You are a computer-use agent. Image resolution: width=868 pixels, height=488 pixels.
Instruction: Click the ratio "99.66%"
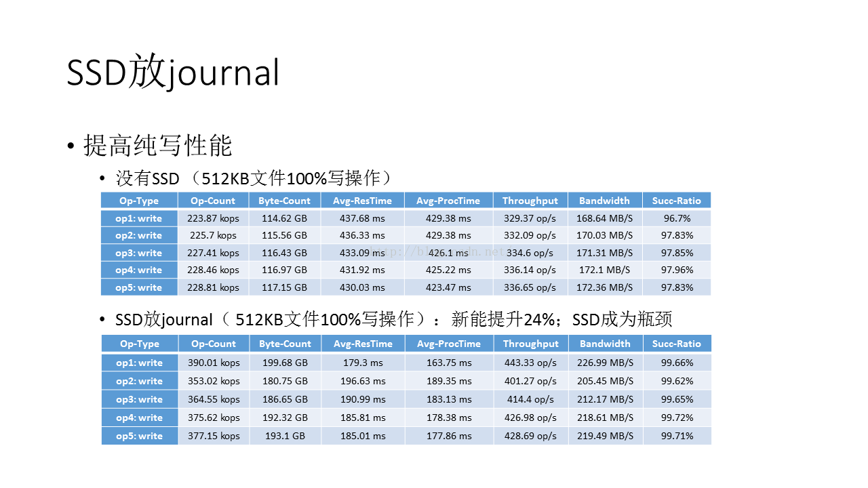677,363
